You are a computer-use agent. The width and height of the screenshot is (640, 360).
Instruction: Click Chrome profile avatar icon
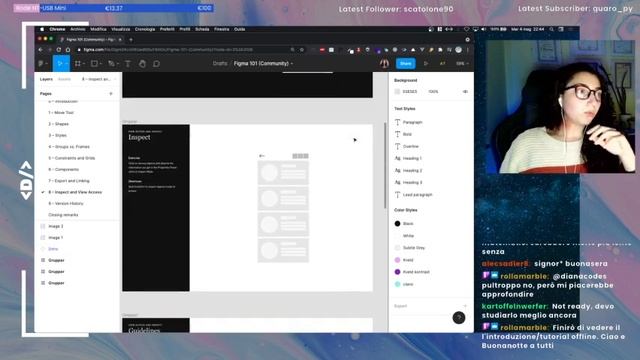coord(459,50)
